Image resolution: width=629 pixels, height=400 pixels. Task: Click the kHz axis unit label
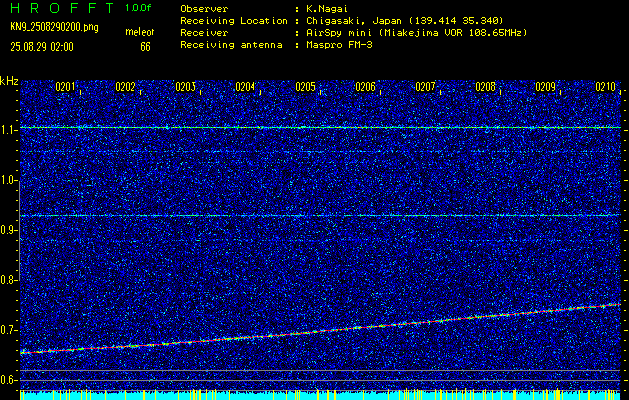[x=9, y=81]
